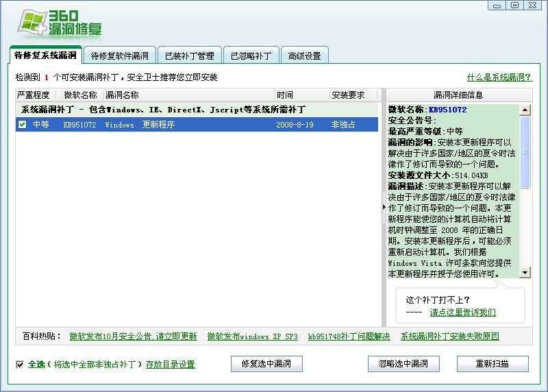
Task: Open kb951748补丁问题解决 link
Action: pyautogui.click(x=349, y=336)
